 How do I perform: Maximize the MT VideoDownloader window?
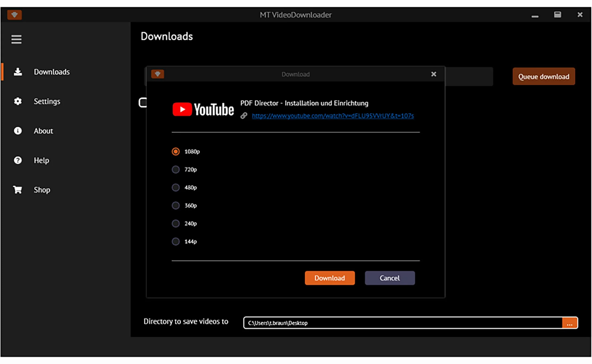pyautogui.click(x=558, y=15)
